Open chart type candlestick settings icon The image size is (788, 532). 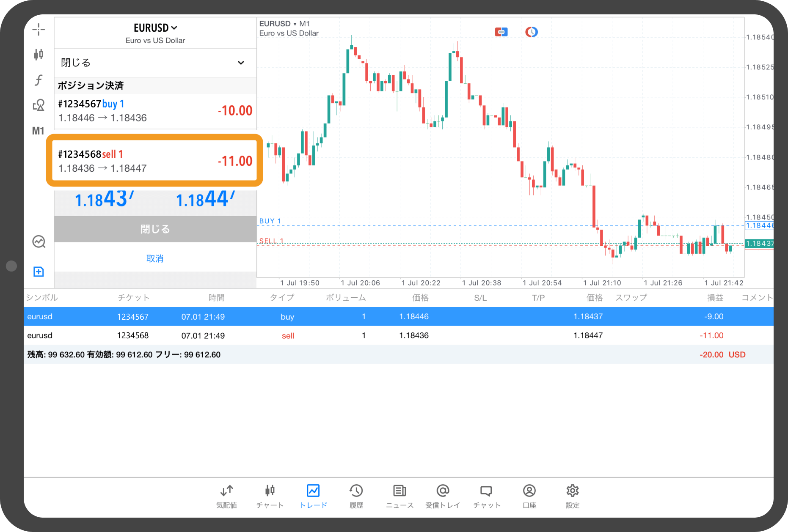39,55
